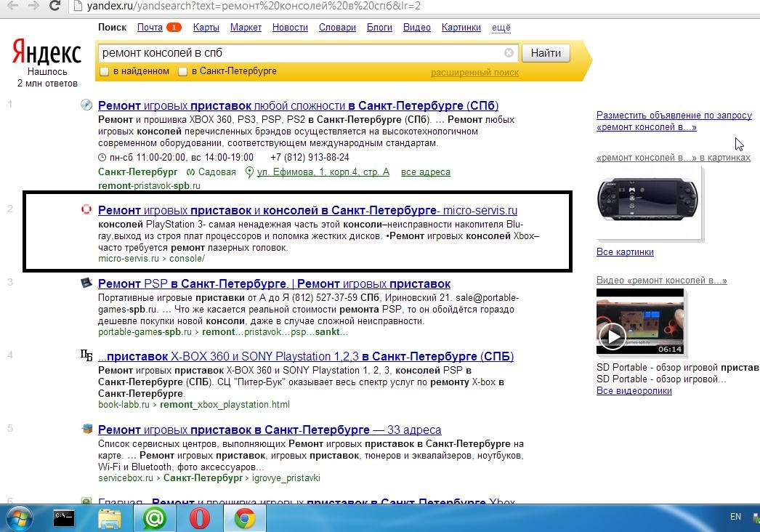Switch to Chrome in the taskbar
Screen dimensions: 760x532
(244, 518)
